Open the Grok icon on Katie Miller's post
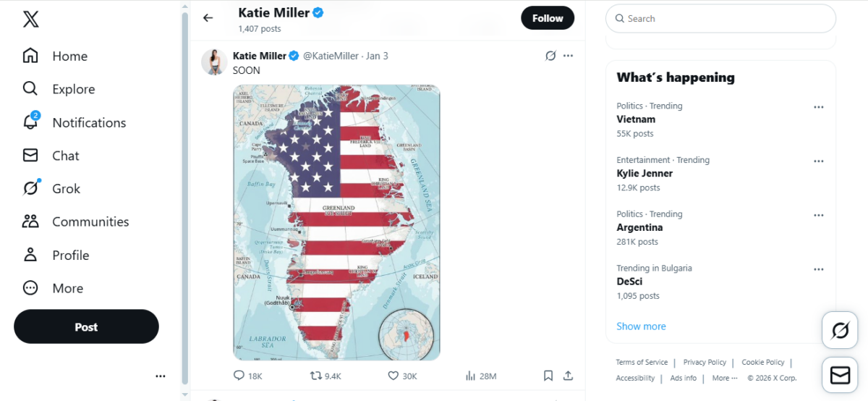 [x=550, y=56]
